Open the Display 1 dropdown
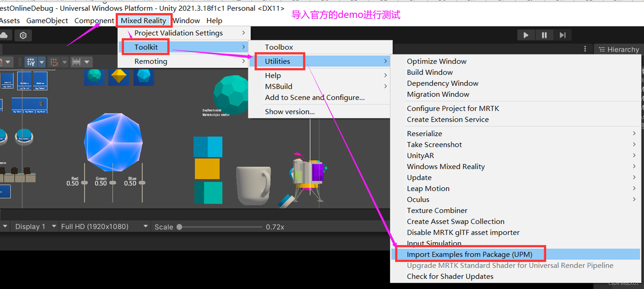 [x=34, y=227]
